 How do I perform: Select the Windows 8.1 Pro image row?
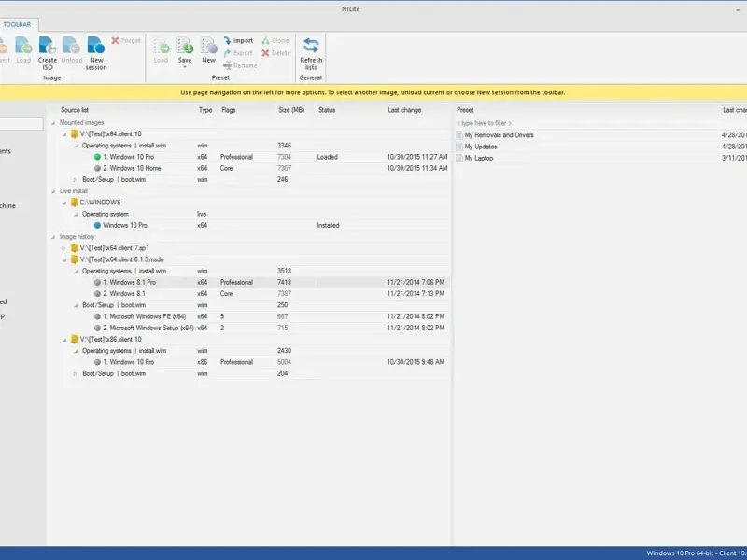pyautogui.click(x=129, y=282)
